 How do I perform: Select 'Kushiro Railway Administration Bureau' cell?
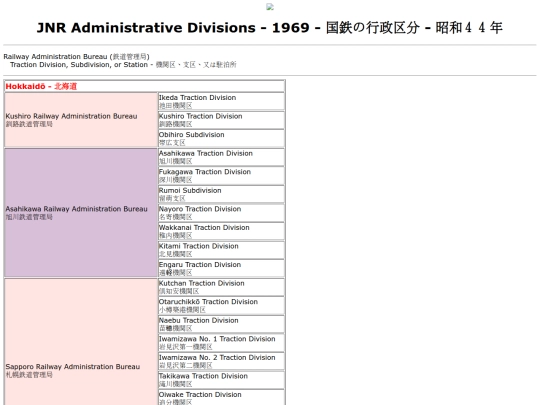[81, 120]
